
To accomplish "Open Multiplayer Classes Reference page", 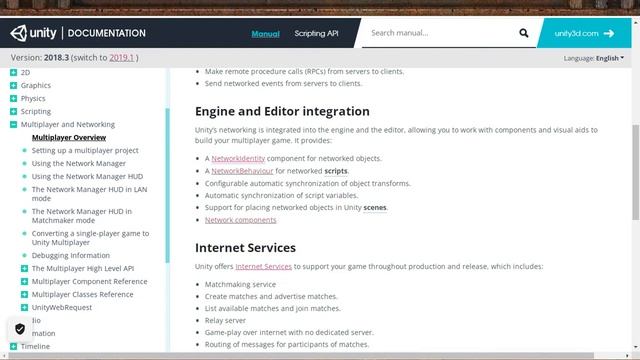I will tap(82, 294).
